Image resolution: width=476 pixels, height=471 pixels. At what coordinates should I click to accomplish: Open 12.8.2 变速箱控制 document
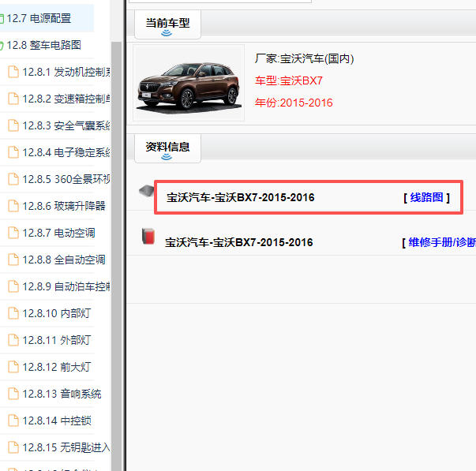click(x=66, y=99)
